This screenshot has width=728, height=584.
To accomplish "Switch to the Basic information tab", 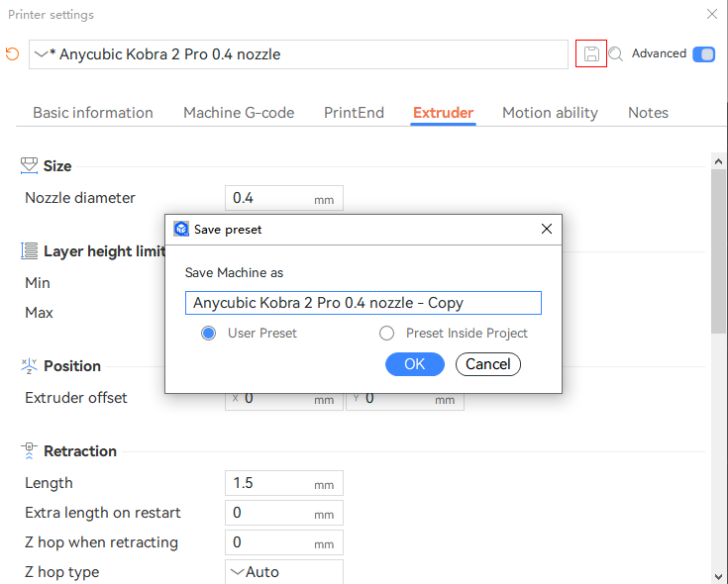I will [x=93, y=113].
